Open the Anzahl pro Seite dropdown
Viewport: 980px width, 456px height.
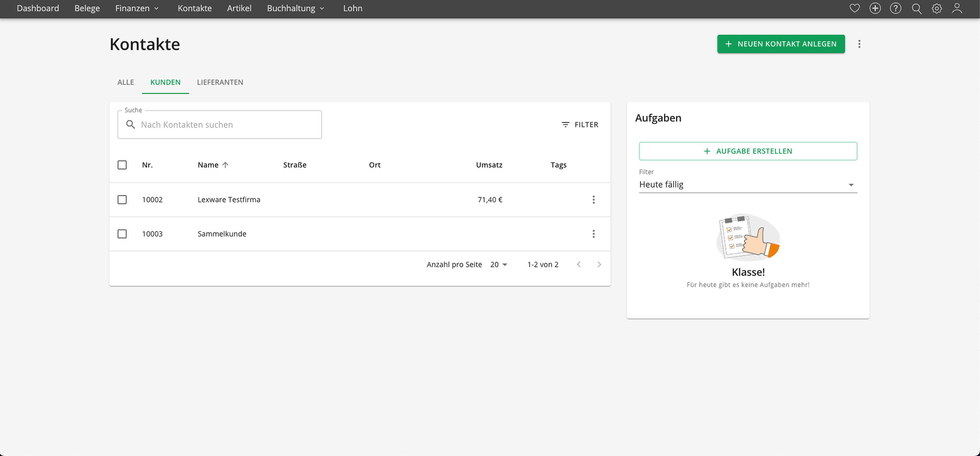[499, 265]
